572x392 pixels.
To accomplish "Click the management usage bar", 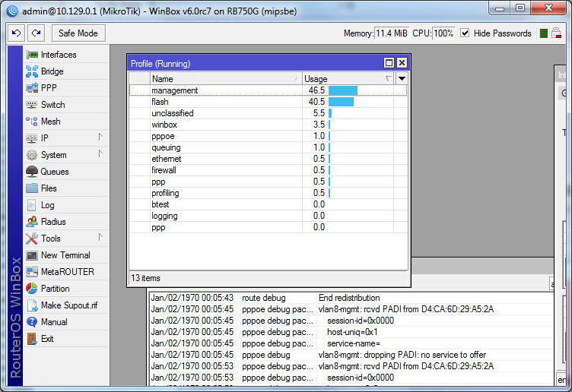I will pos(343,90).
